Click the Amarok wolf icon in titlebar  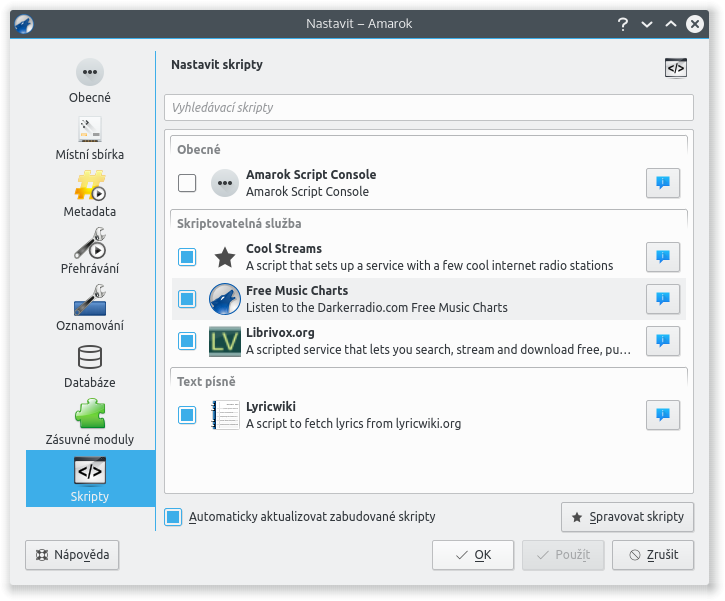coord(24,24)
